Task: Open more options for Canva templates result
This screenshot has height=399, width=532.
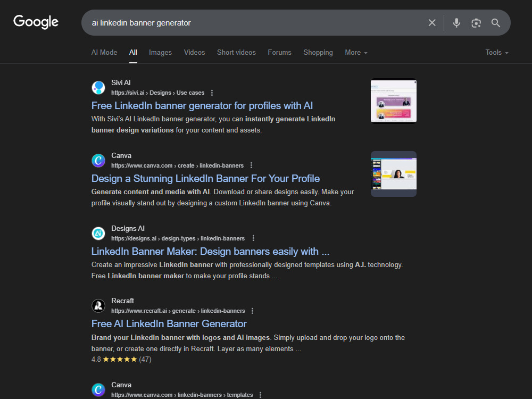Action: [x=261, y=395]
